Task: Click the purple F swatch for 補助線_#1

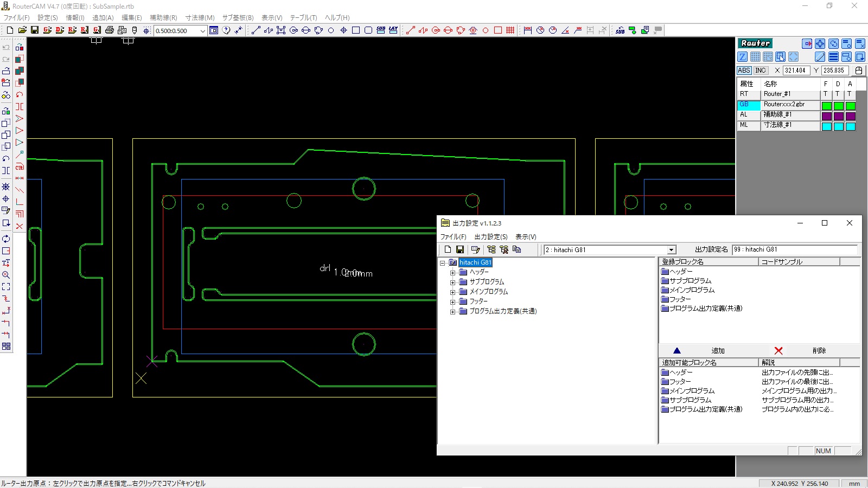Action: 826,116
